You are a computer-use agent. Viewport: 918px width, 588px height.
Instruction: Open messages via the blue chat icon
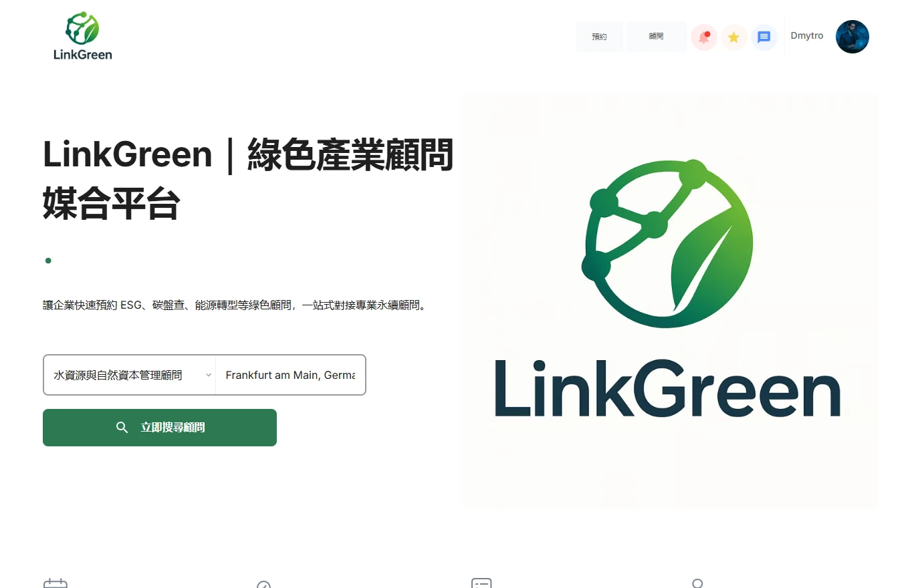pyautogui.click(x=764, y=37)
